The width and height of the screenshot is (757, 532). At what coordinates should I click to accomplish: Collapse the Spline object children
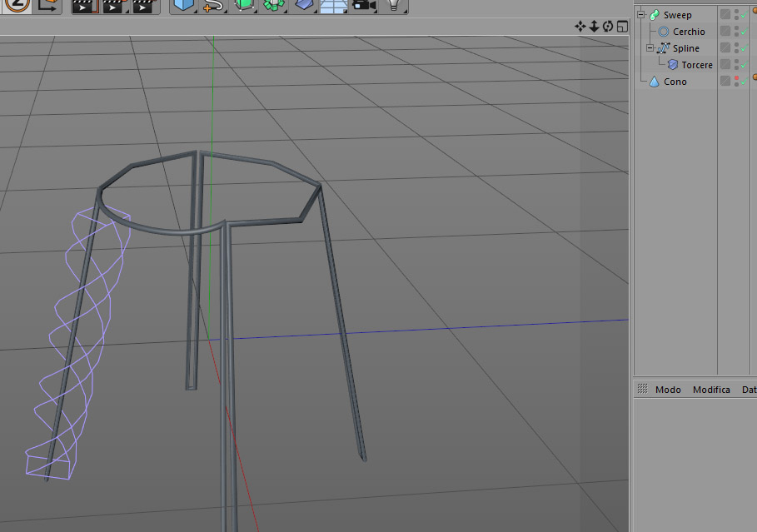pyautogui.click(x=650, y=47)
